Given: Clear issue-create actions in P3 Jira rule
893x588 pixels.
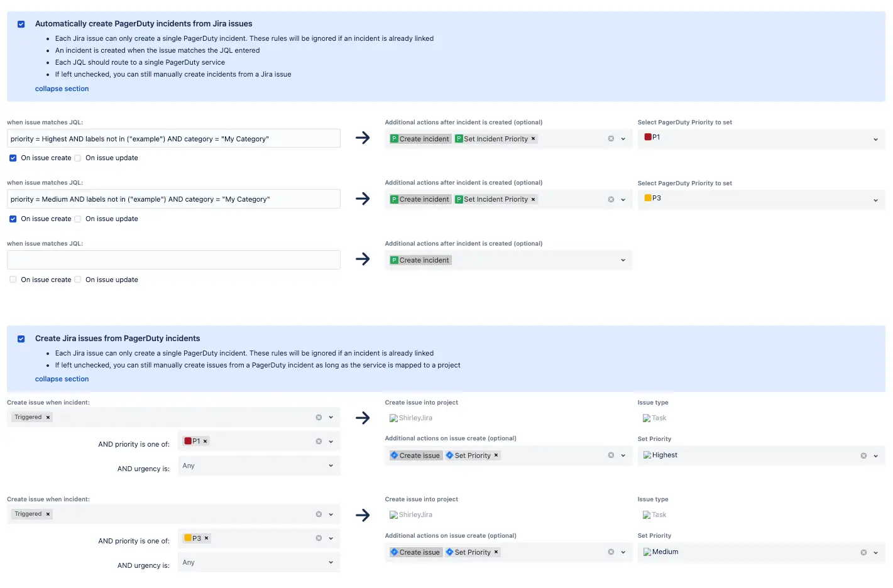Looking at the screenshot, I should (x=611, y=552).
